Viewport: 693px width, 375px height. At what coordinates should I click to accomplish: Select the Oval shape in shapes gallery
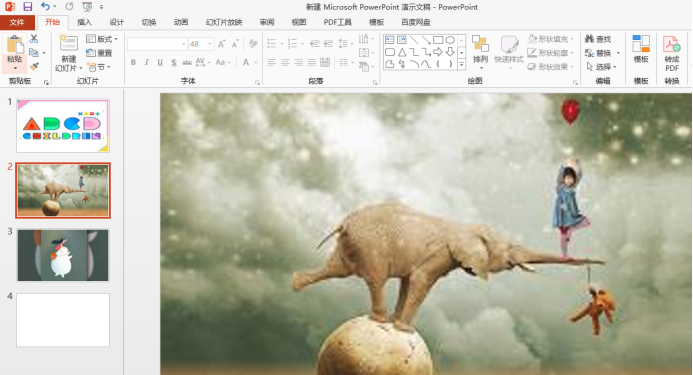(450, 40)
